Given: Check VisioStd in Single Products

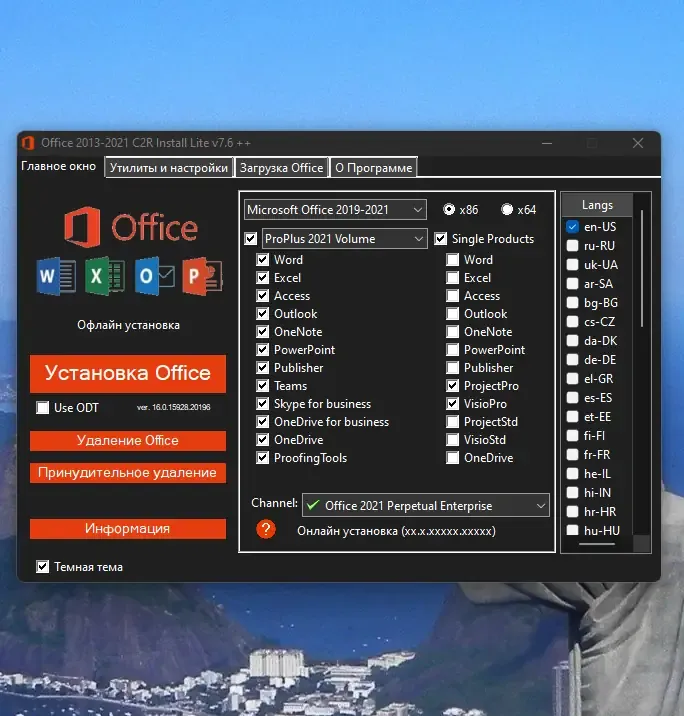Looking at the screenshot, I should [452, 440].
